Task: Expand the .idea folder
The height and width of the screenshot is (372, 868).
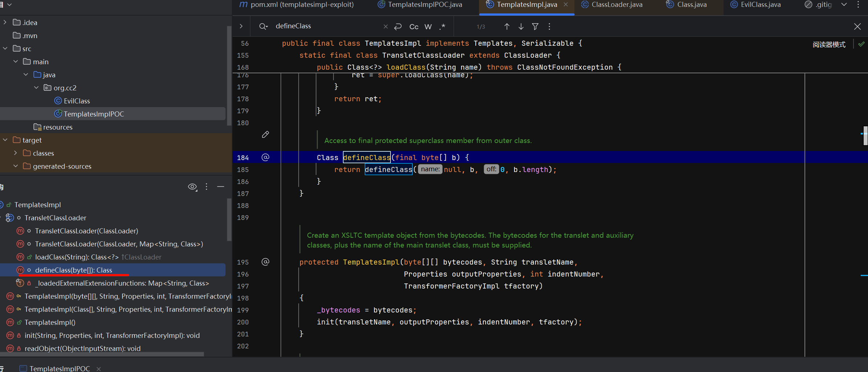Action: (x=5, y=23)
